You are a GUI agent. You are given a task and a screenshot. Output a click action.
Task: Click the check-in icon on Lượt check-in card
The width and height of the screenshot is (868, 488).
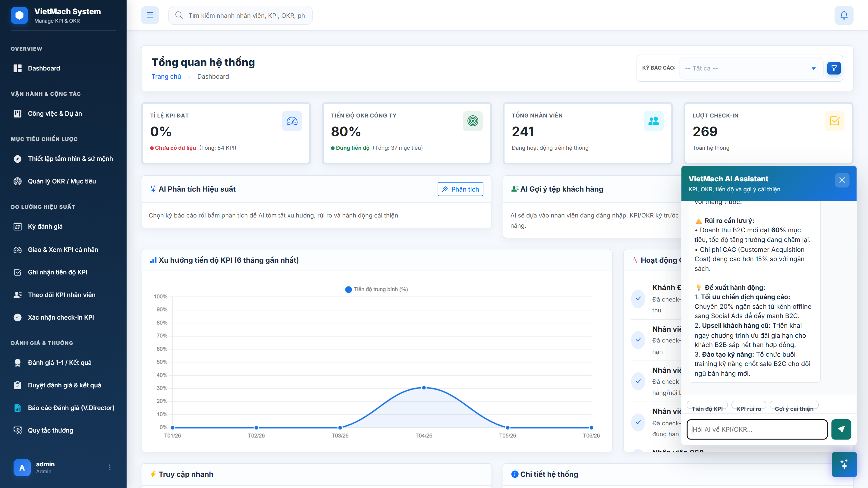pyautogui.click(x=834, y=121)
